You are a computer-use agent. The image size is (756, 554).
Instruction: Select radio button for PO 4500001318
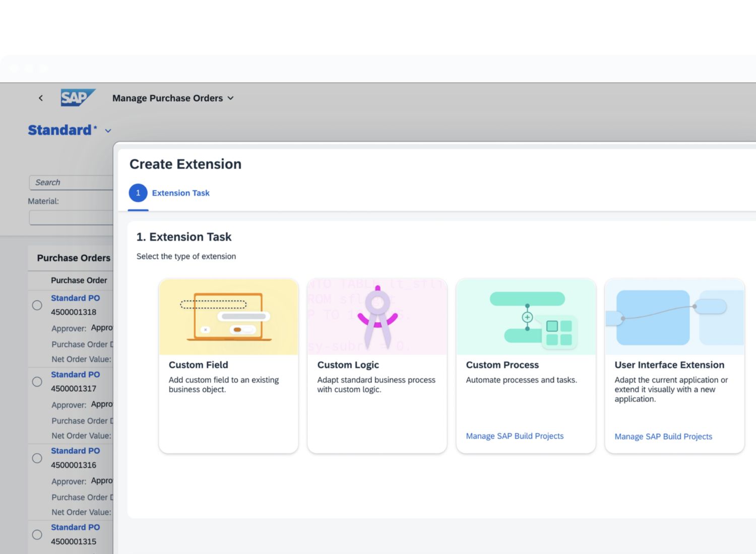(x=37, y=305)
